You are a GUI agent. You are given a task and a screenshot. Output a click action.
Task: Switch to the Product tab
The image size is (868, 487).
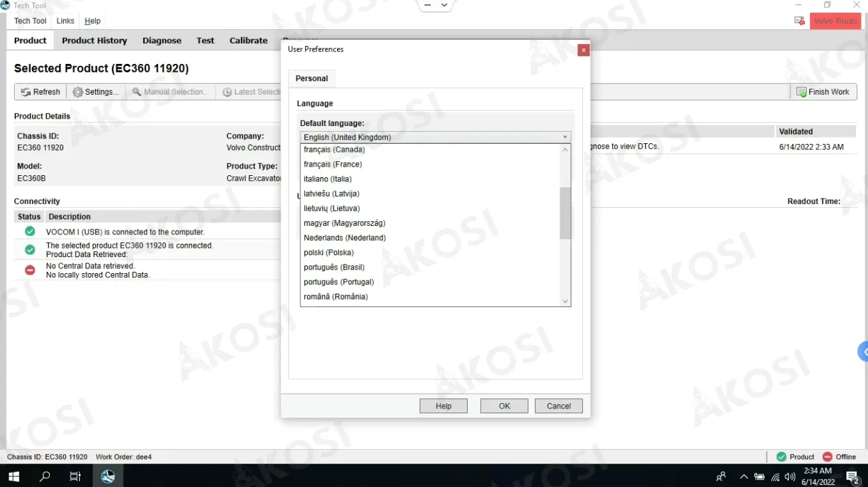(31, 41)
